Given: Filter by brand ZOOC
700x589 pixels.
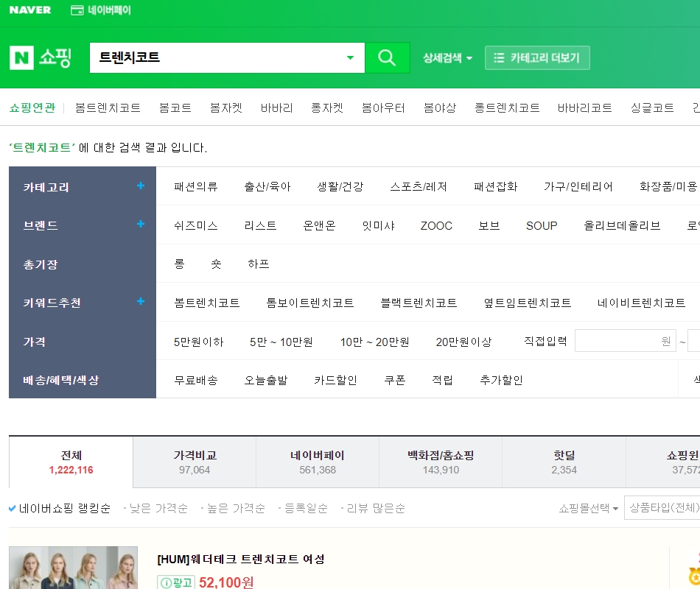Looking at the screenshot, I should click(x=436, y=226).
